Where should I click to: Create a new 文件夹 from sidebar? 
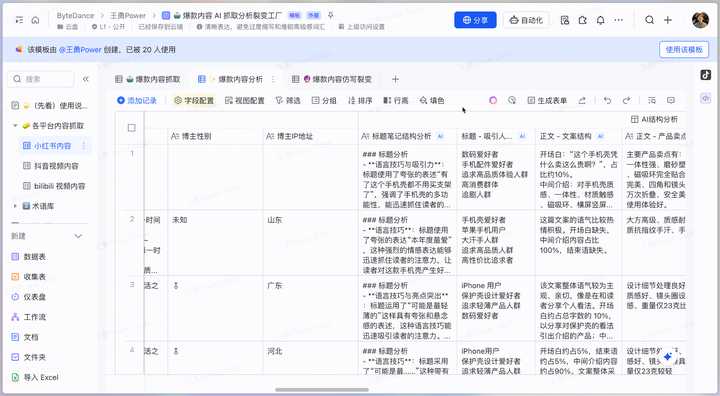point(28,357)
